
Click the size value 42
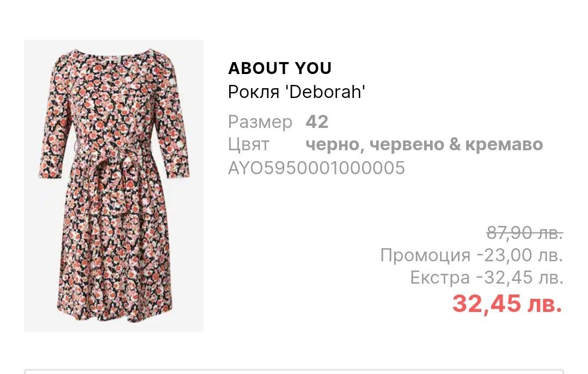tap(317, 122)
